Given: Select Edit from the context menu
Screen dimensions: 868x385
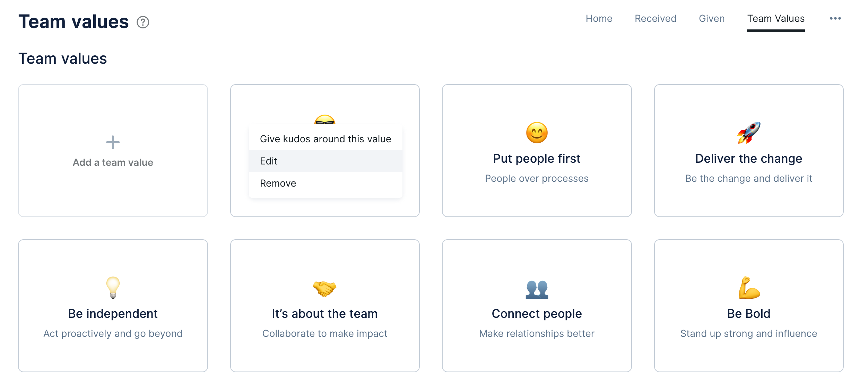Looking at the screenshot, I should [269, 161].
